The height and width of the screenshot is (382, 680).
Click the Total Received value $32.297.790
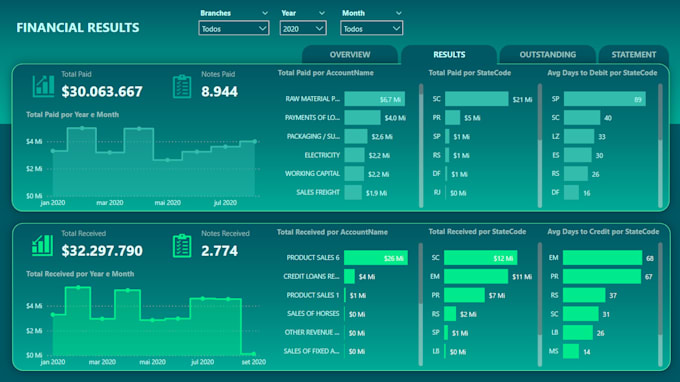point(102,251)
